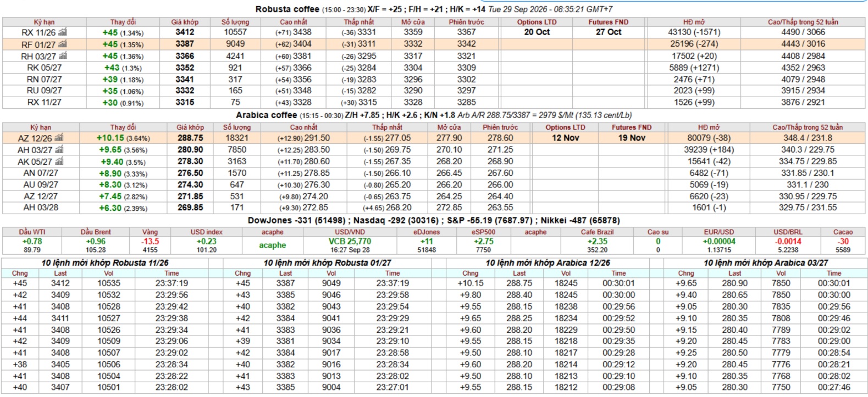Click the Cao su header

[658, 232]
